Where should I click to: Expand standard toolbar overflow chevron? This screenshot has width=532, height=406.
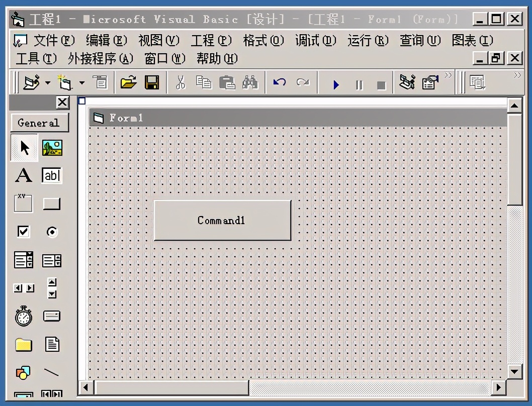pos(448,75)
